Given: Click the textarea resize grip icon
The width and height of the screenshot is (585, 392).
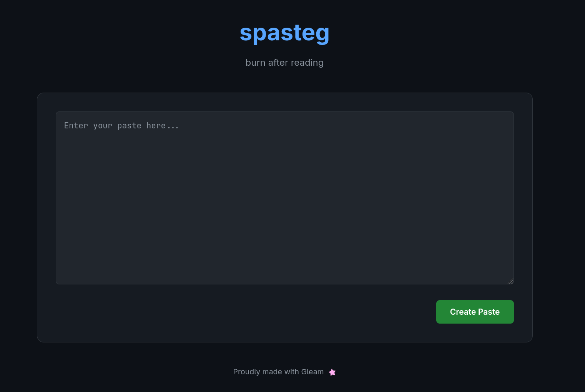Looking at the screenshot, I should pos(510,281).
